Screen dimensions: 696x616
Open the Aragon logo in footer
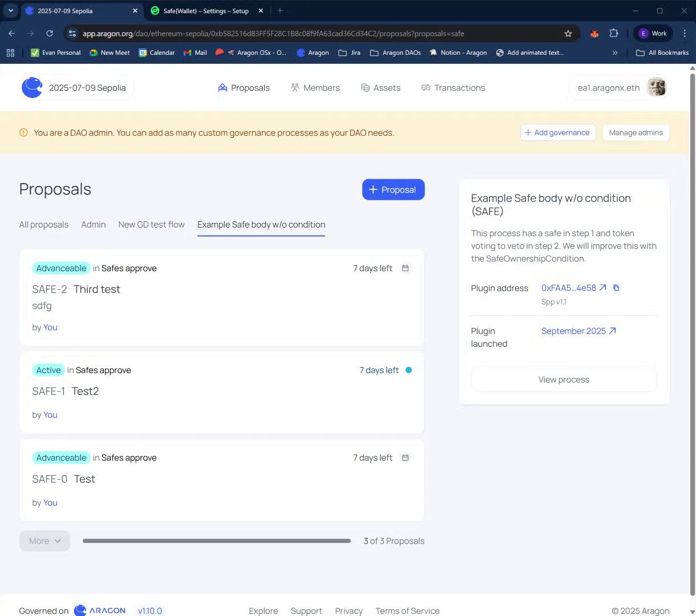pos(100,610)
